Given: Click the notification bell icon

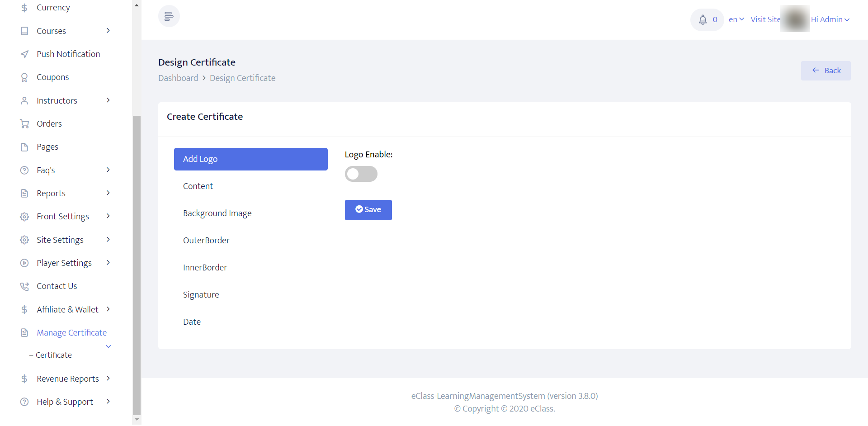Looking at the screenshot, I should coord(703,20).
